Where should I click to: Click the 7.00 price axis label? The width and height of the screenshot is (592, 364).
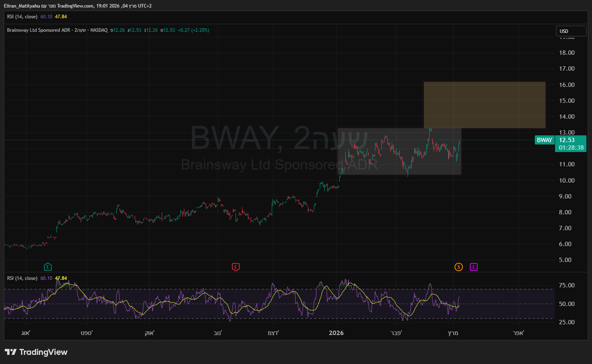(x=565, y=228)
